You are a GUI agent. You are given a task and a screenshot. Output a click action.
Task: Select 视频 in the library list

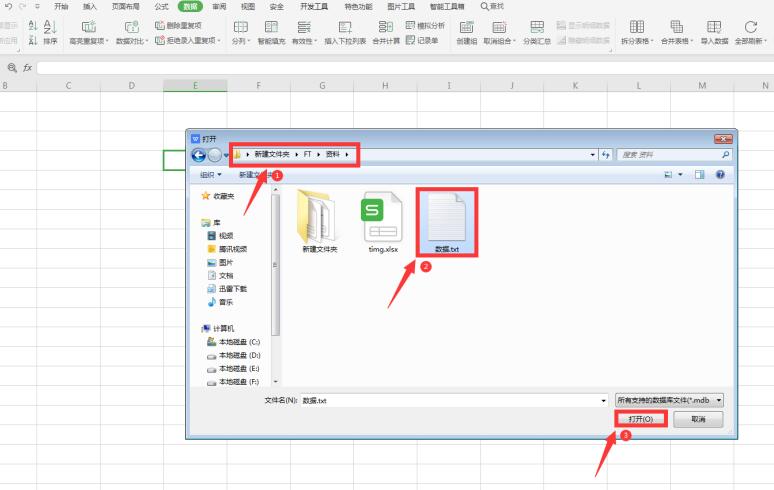point(220,236)
